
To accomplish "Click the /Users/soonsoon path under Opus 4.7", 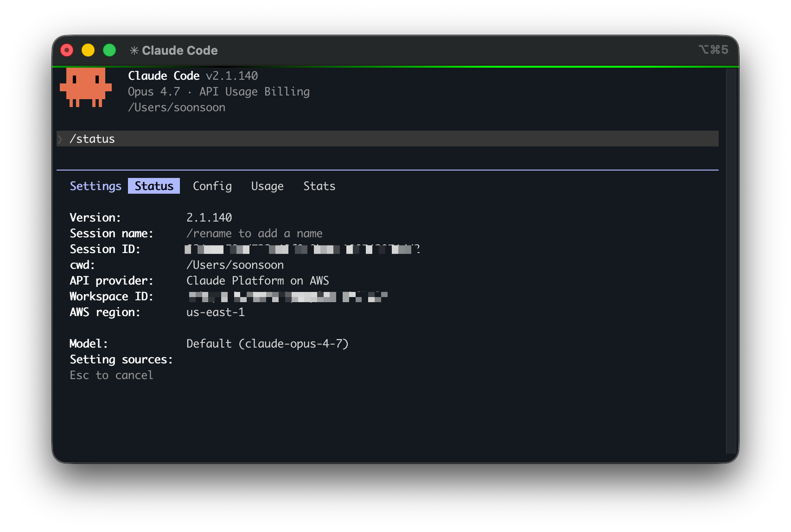I will point(177,108).
